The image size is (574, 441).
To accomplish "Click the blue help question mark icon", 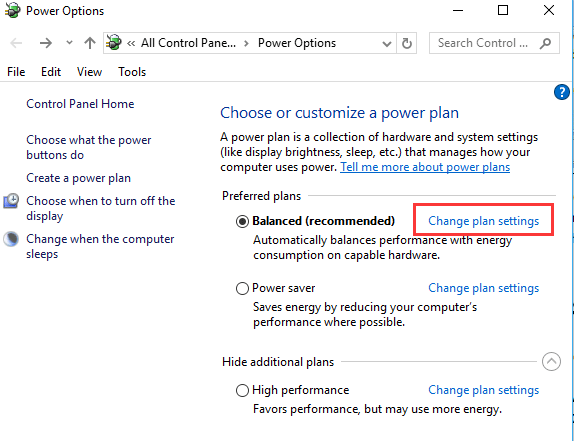I will [x=562, y=92].
